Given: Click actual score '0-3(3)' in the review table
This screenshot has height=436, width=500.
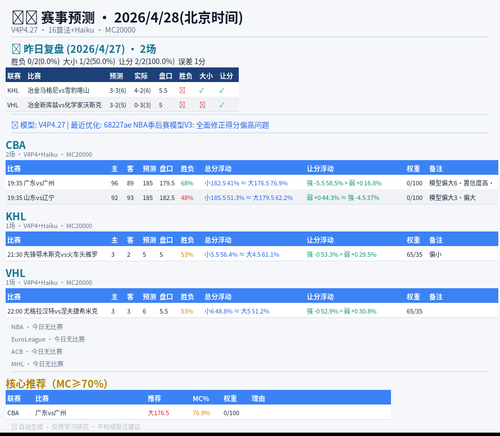Looking at the screenshot, I should pos(142,105).
